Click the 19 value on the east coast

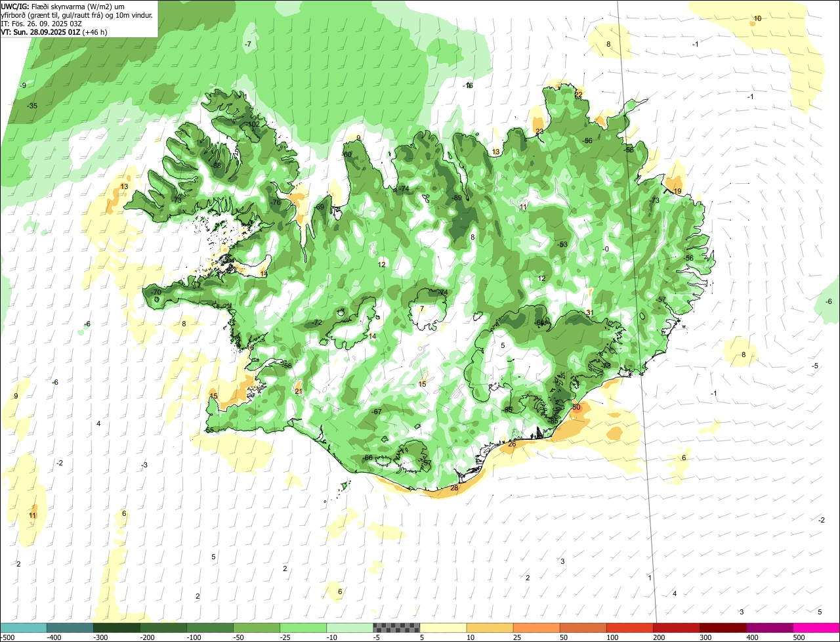678,191
